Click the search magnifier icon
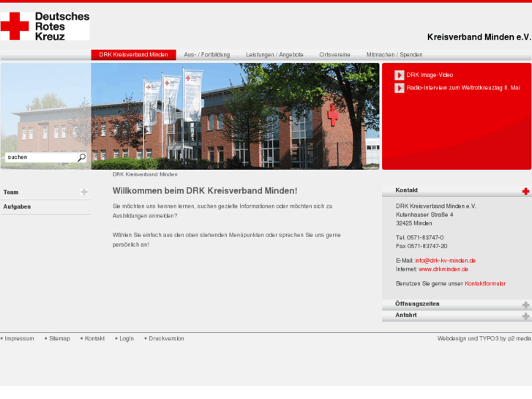This screenshot has height=399, width=532. (x=82, y=157)
